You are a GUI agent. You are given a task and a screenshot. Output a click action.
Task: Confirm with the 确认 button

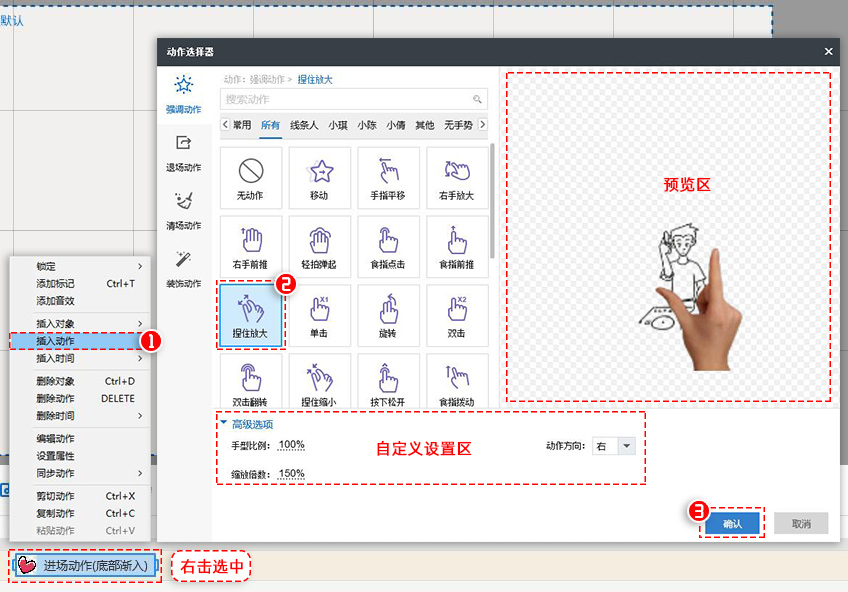coord(732,522)
